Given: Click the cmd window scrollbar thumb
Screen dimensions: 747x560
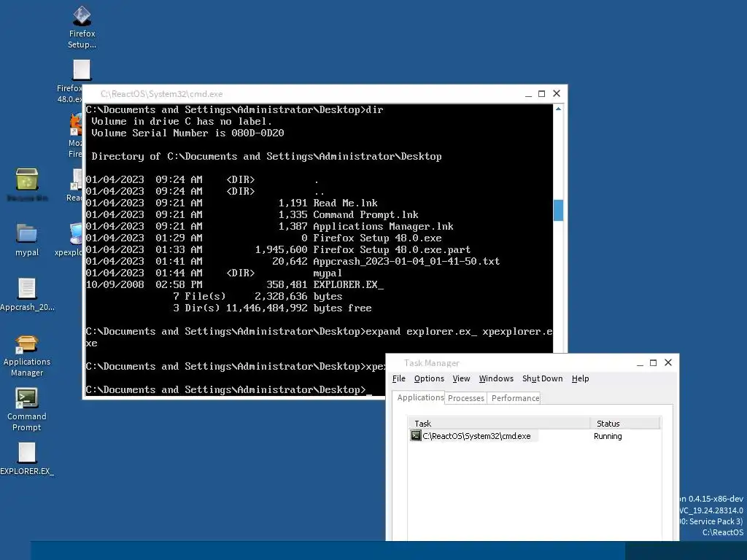Looking at the screenshot, I should [558, 210].
